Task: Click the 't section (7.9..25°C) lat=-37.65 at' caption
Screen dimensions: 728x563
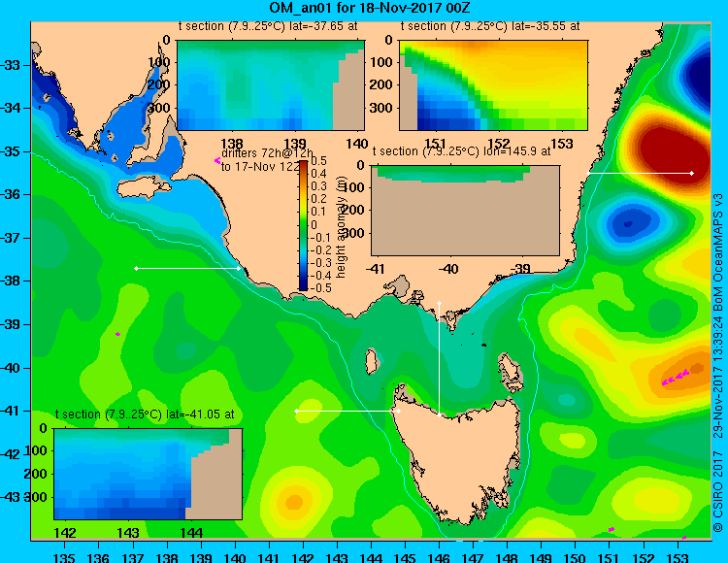Action: coord(268,26)
